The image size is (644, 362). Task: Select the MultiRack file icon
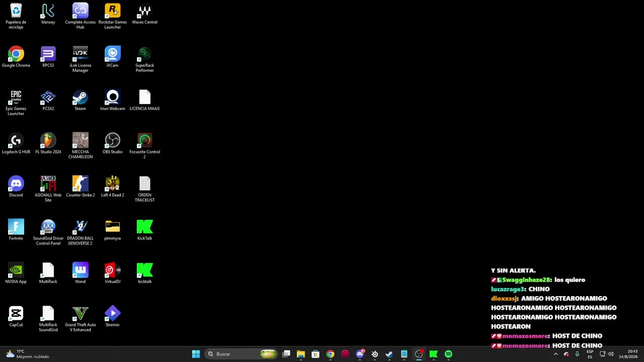[48, 274]
